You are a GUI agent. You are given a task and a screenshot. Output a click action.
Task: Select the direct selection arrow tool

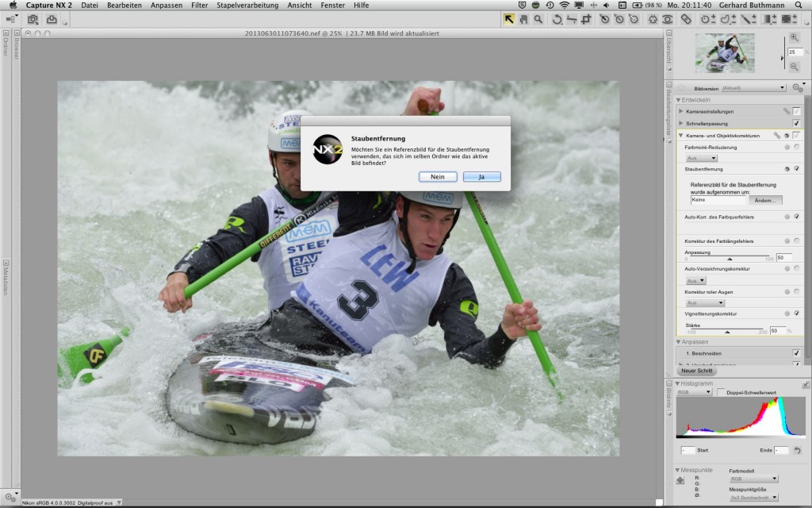point(509,19)
